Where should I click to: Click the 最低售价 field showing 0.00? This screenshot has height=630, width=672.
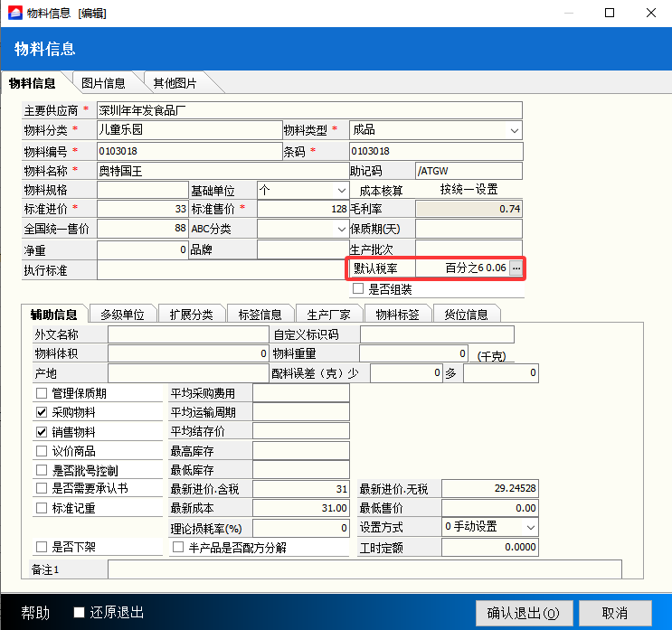[490, 508]
